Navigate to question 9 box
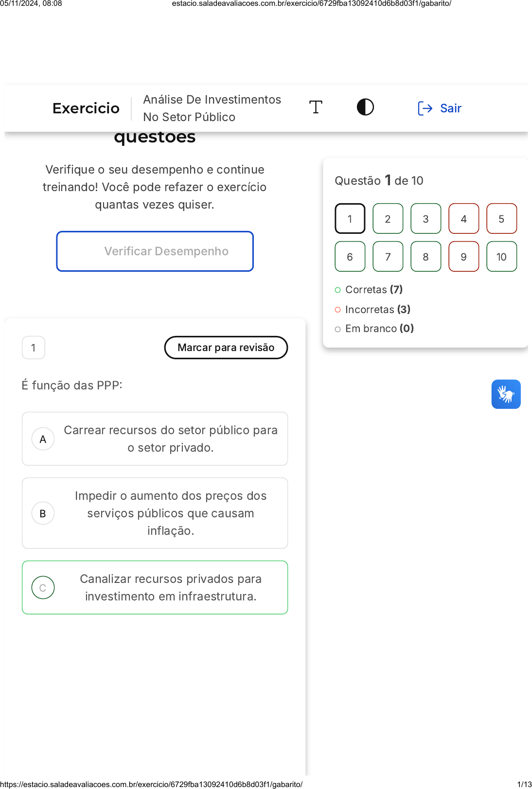This screenshot has height=789, width=532. [x=463, y=257]
